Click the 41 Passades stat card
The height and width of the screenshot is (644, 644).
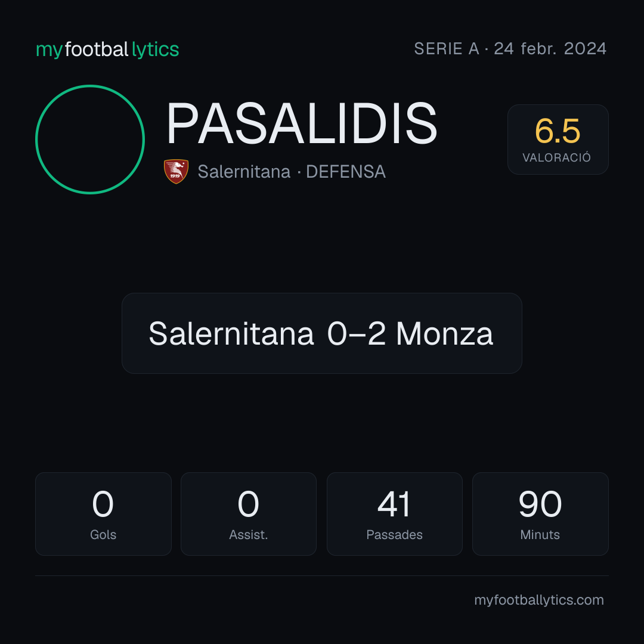[x=394, y=514]
